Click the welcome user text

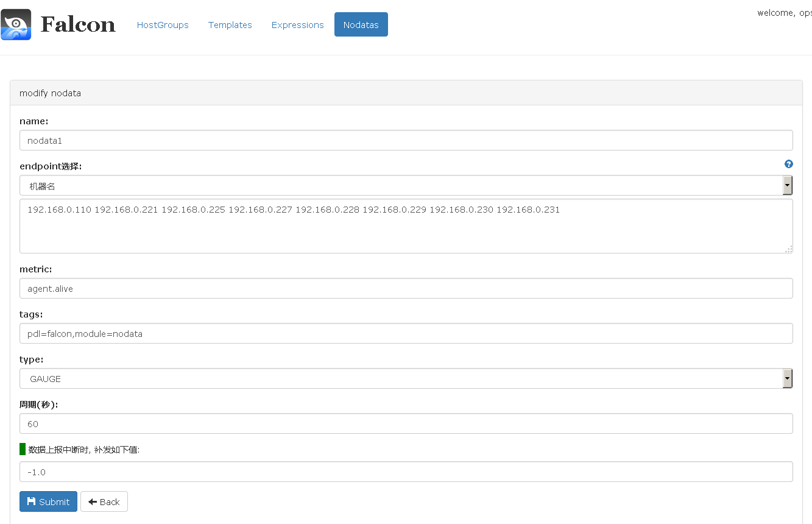pyautogui.click(x=784, y=13)
